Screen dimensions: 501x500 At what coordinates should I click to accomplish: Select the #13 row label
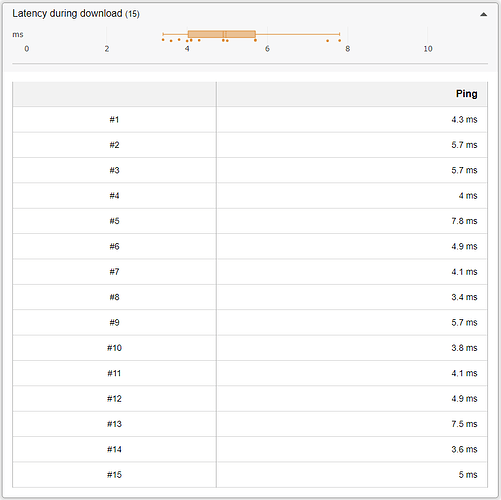pos(114,424)
